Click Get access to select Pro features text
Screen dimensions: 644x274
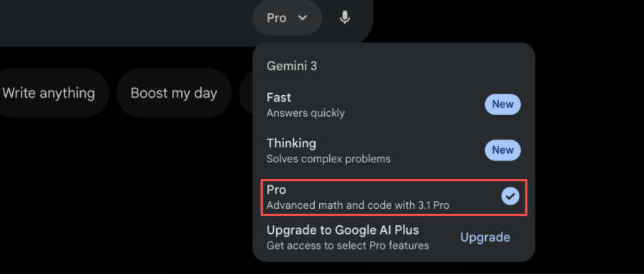348,245
